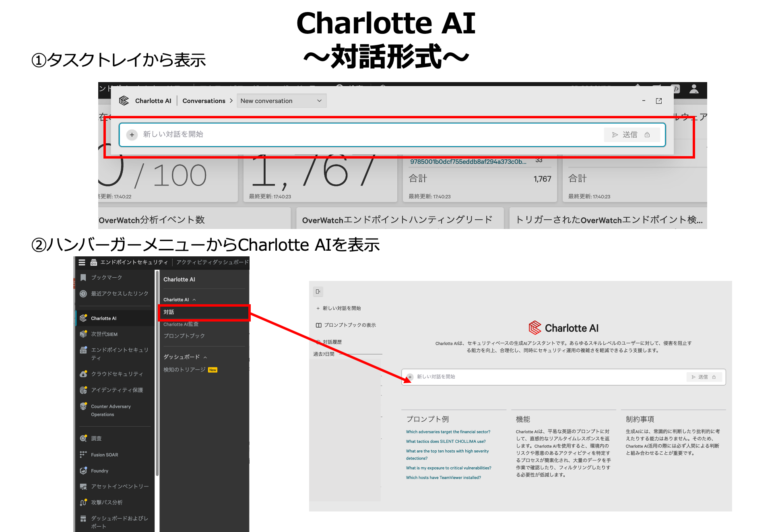Click OverWatchエンドポイントハンティングリード card title

coord(397,220)
